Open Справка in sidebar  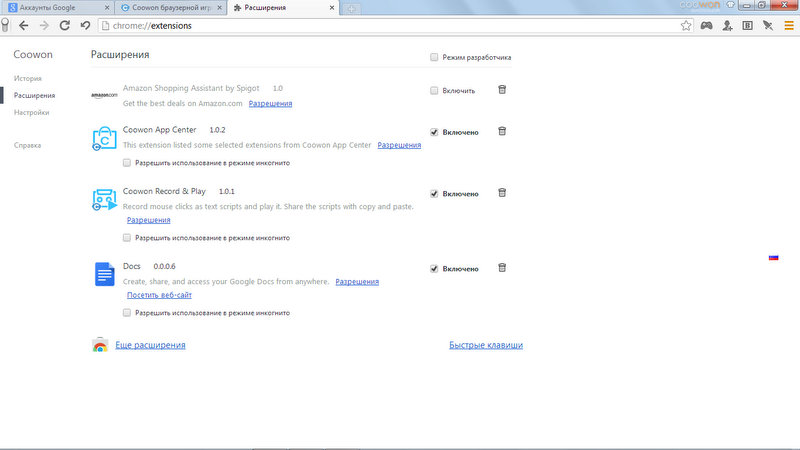coord(28,145)
